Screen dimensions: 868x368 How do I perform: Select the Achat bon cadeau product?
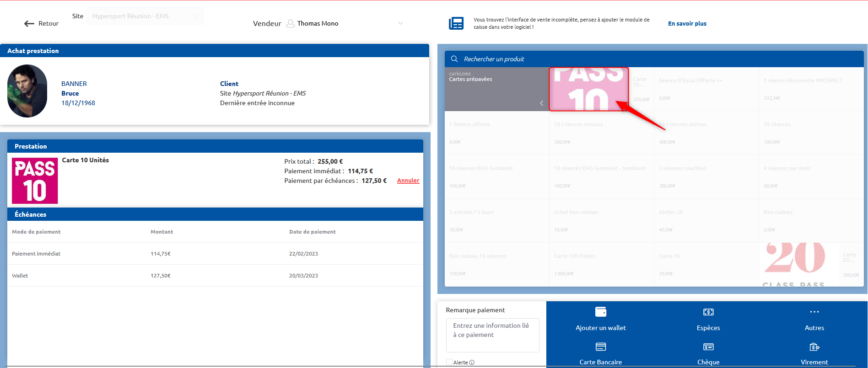coord(602,221)
